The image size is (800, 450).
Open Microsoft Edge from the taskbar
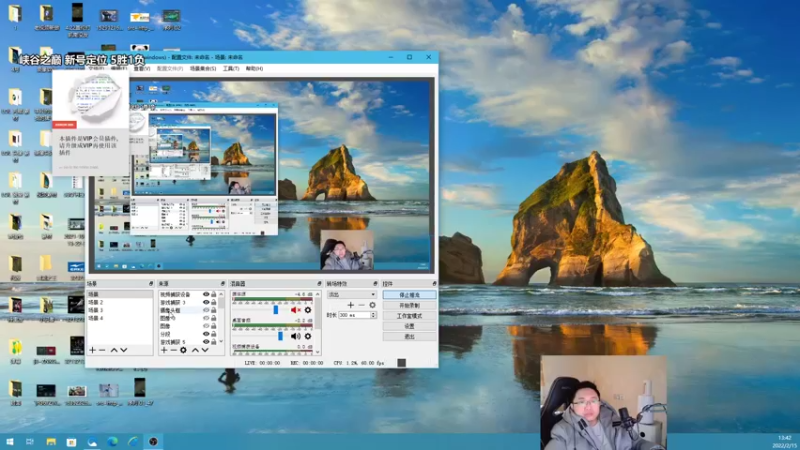(x=112, y=441)
